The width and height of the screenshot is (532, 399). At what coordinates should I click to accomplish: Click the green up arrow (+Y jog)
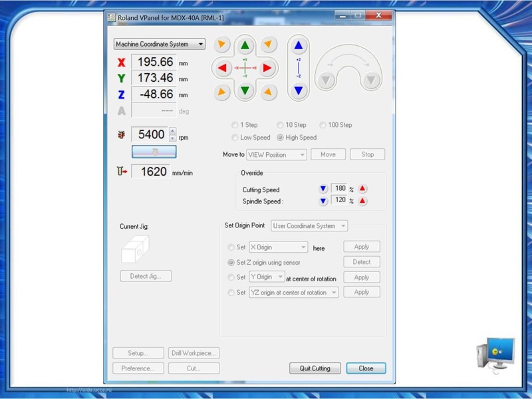pyautogui.click(x=245, y=45)
